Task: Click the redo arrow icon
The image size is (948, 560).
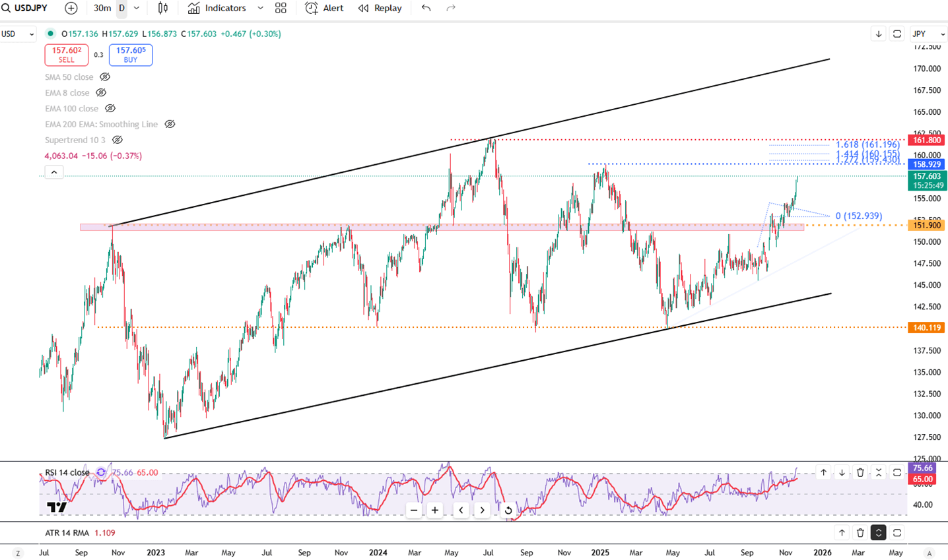Action: coord(451,8)
